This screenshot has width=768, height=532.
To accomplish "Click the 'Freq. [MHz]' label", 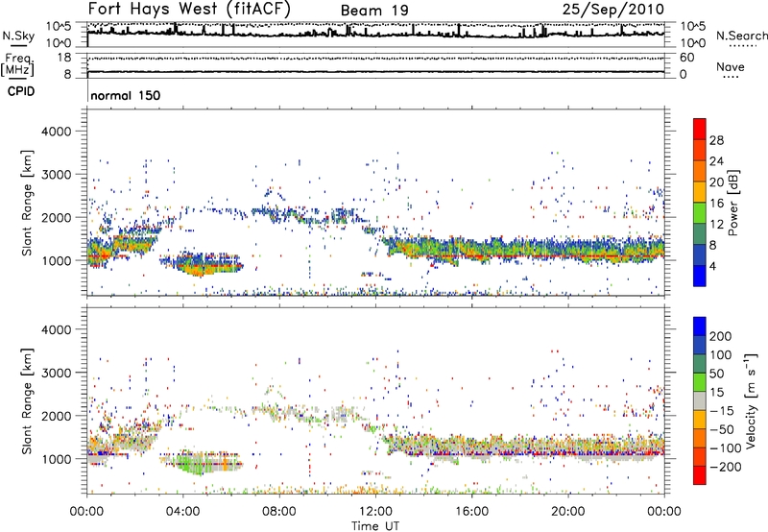I will point(17,65).
